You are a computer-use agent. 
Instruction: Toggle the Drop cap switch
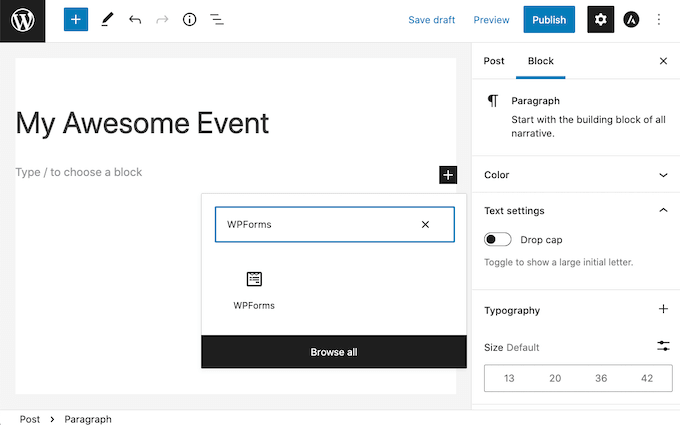coord(497,239)
